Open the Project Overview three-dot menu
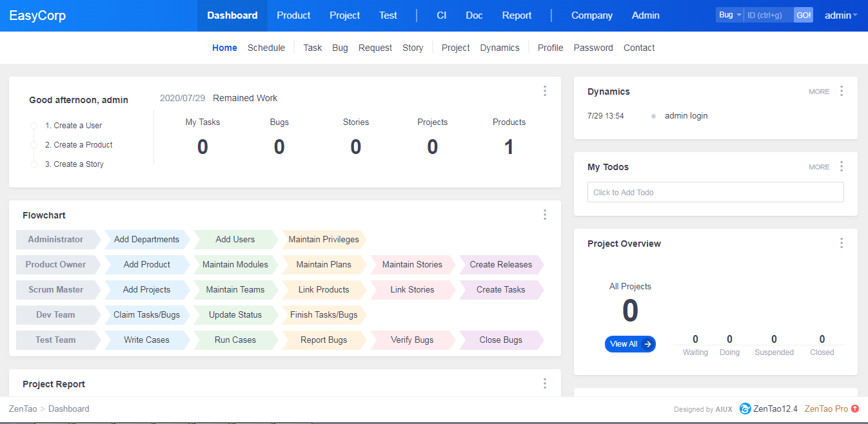Viewport: 868px width, 424px height. pos(842,243)
